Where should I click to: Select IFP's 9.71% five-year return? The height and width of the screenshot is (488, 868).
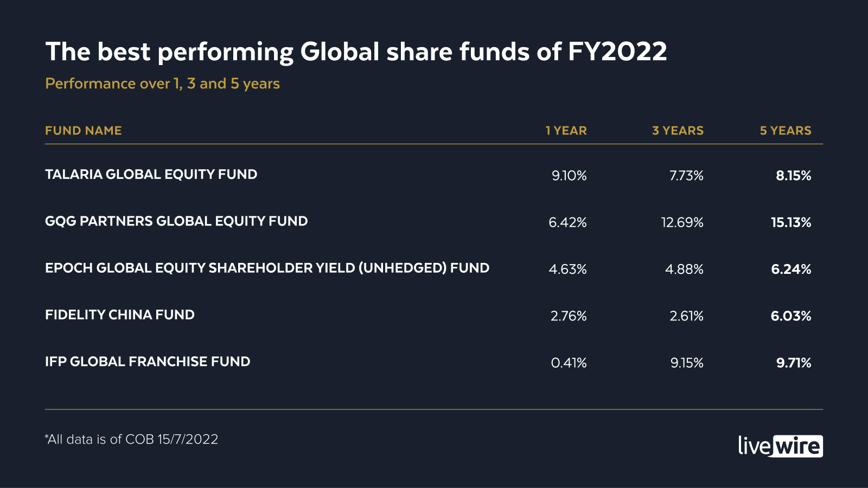(x=794, y=363)
